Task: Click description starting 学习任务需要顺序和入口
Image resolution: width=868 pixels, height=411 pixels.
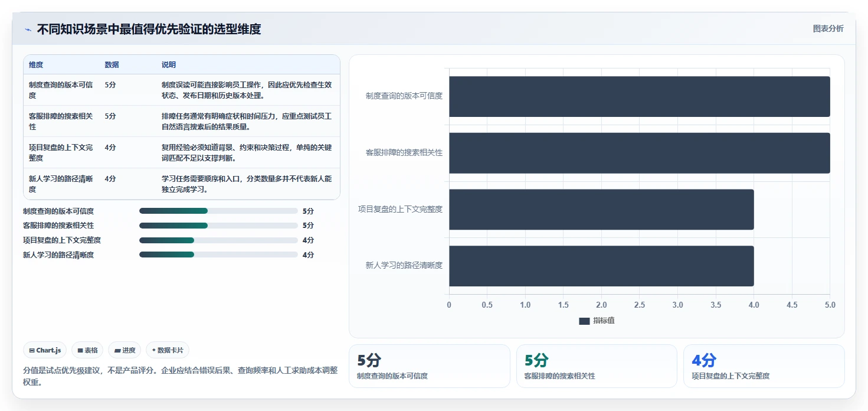Action: [x=247, y=184]
